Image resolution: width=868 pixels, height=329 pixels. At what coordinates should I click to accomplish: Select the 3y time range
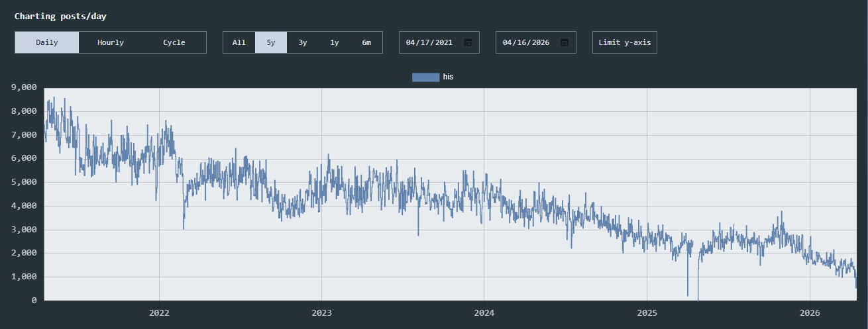(303, 42)
